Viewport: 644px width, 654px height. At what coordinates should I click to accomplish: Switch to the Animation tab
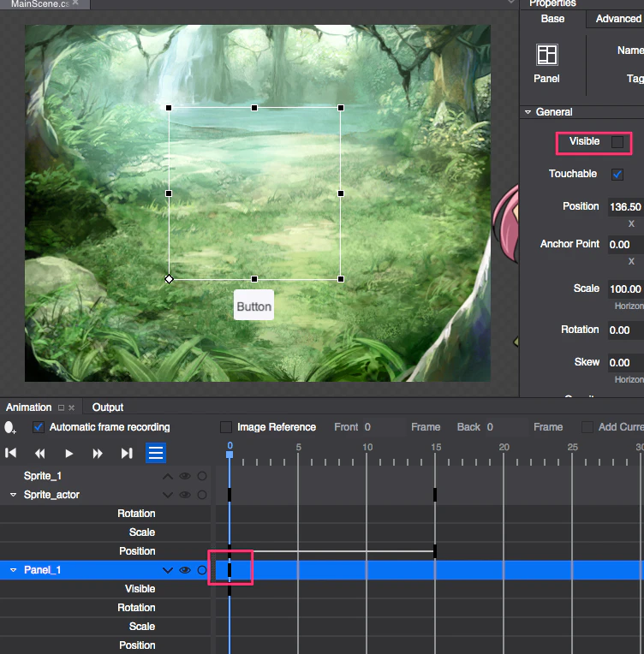point(29,407)
